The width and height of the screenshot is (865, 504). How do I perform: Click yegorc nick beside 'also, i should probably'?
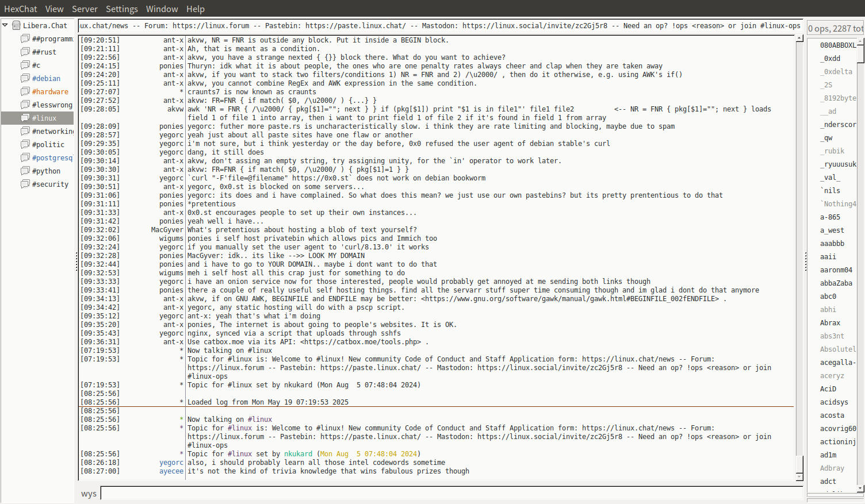(171, 463)
